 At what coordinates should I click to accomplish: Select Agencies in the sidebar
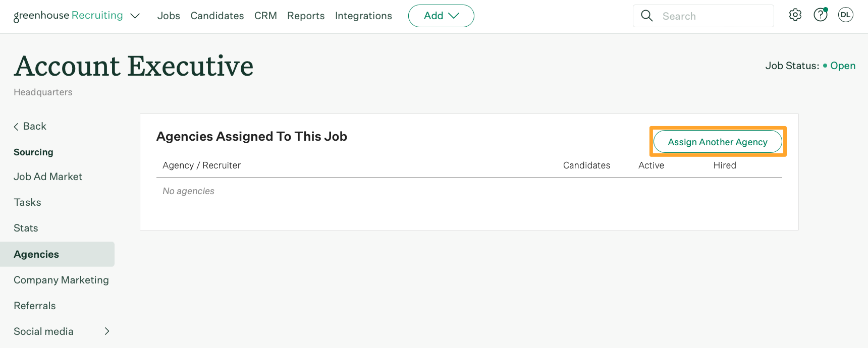pos(36,254)
